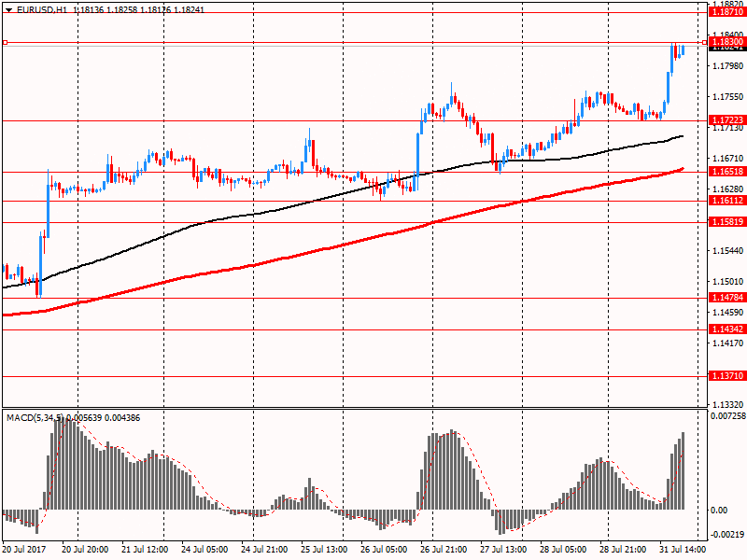The image size is (747, 560).
Task: Click the 1.14590 price axis value
Action: (727, 313)
